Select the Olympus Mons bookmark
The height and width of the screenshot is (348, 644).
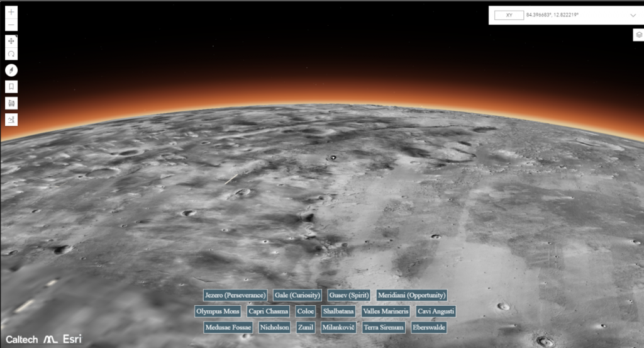218,312
